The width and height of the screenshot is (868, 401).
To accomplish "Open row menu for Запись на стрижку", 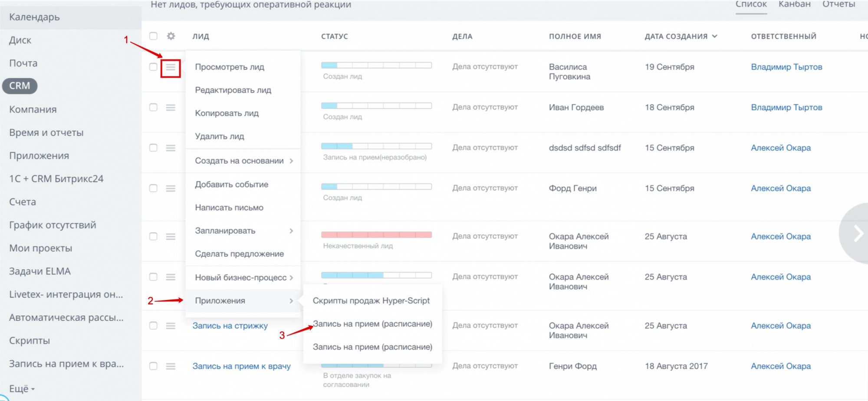I will pyautogui.click(x=171, y=326).
